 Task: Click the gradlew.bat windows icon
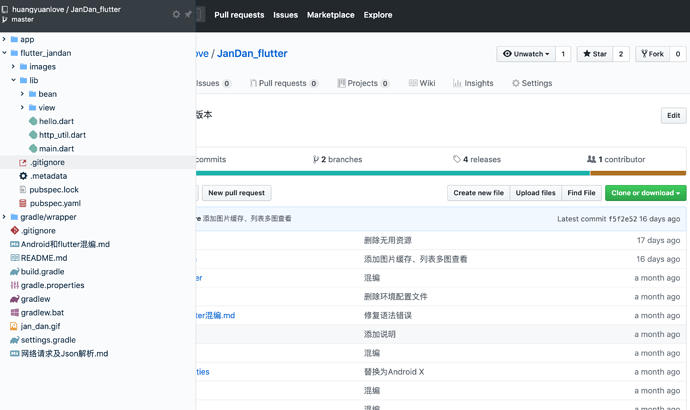tap(15, 312)
